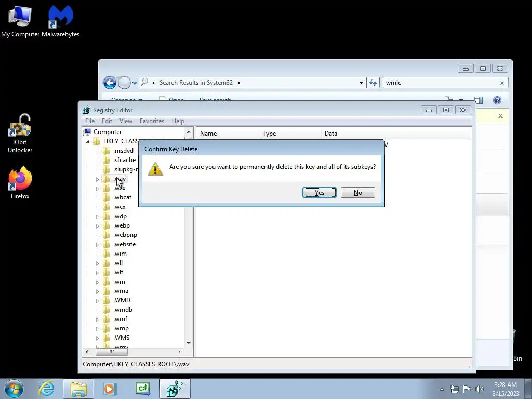Open the Favorites menu in Registry Editor
The height and width of the screenshot is (399, 532).
point(152,121)
